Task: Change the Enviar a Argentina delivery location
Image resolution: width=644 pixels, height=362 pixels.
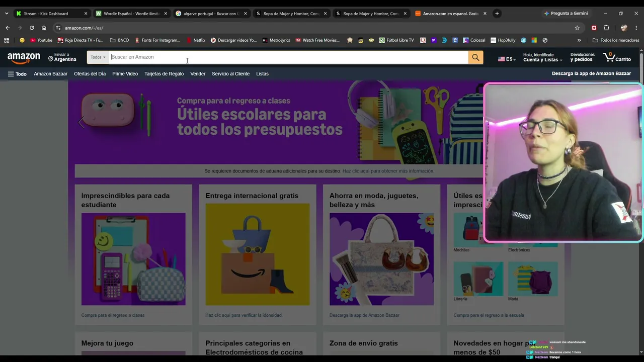Action: (x=62, y=57)
